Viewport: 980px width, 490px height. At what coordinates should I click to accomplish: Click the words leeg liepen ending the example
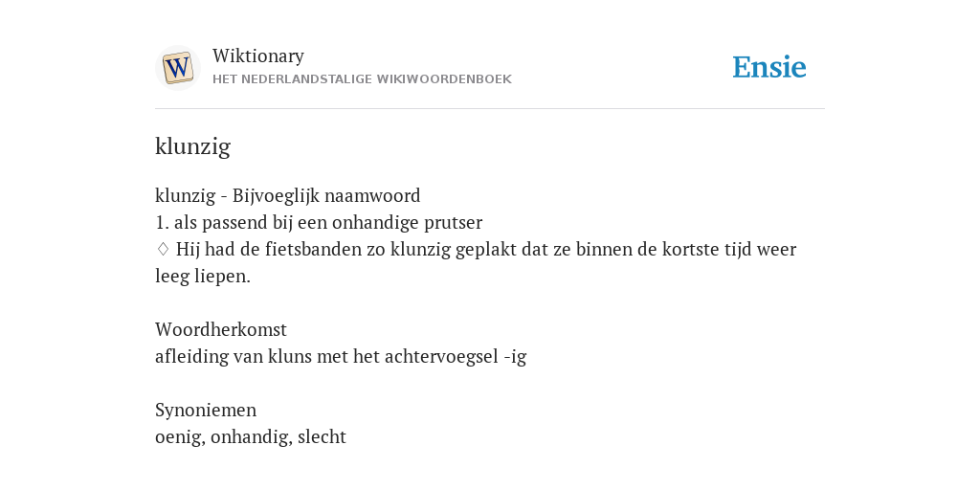pyautogui.click(x=203, y=277)
